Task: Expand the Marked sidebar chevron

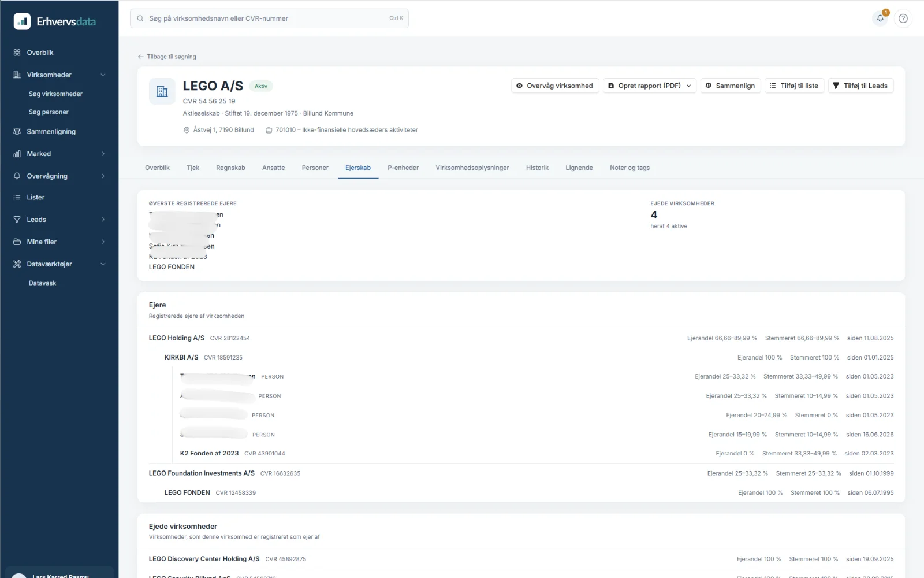Action: (x=103, y=154)
